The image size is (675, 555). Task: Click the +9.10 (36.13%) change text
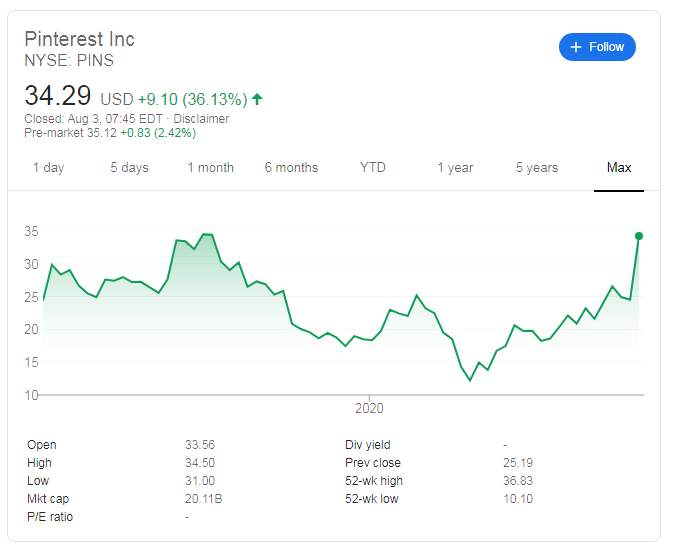coord(192,99)
